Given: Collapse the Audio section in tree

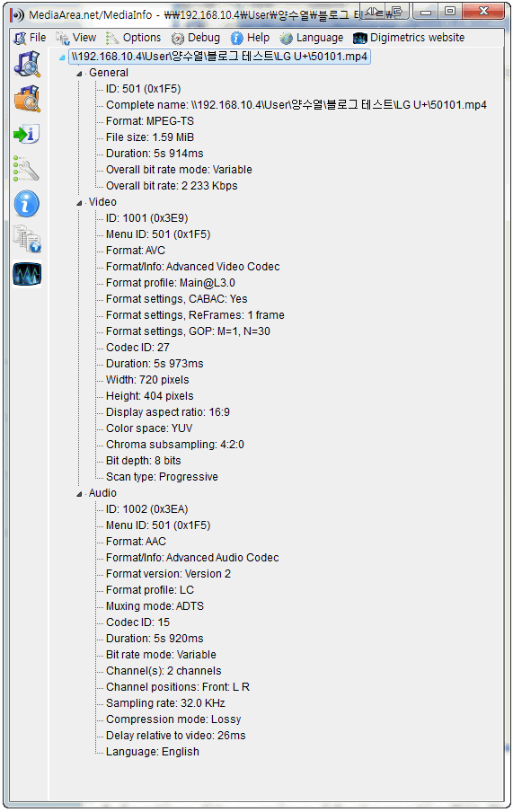Looking at the screenshot, I should pyautogui.click(x=79, y=494).
